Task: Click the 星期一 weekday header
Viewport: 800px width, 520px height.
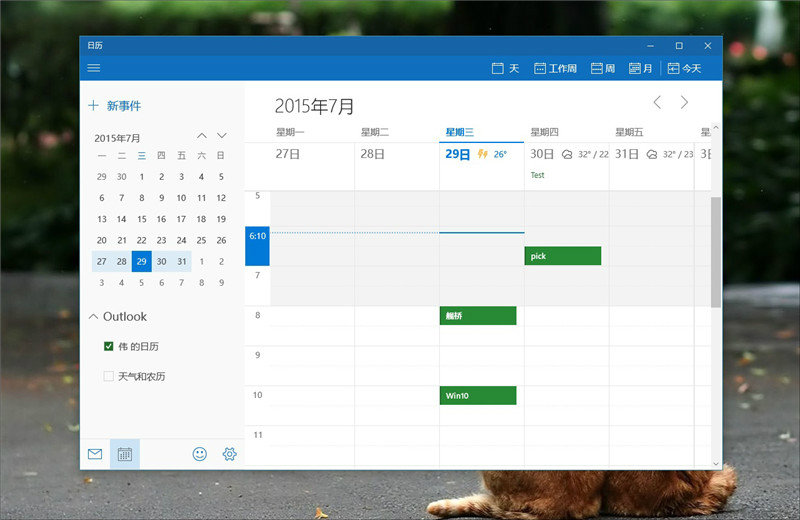Action: click(x=290, y=132)
